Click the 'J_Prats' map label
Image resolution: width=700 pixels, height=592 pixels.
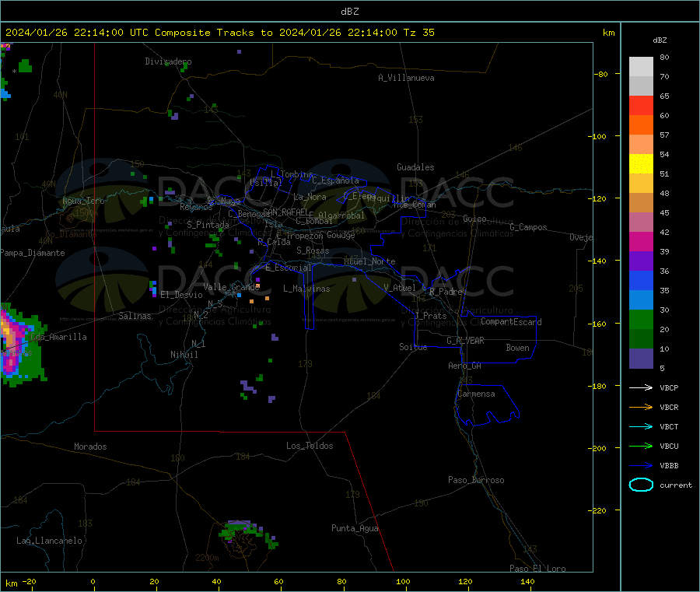(x=430, y=316)
